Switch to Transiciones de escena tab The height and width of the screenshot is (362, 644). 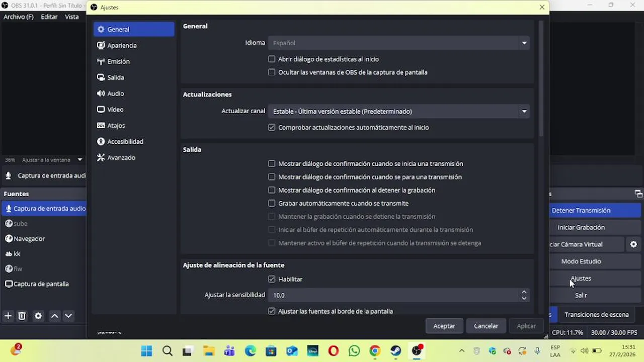596,314
